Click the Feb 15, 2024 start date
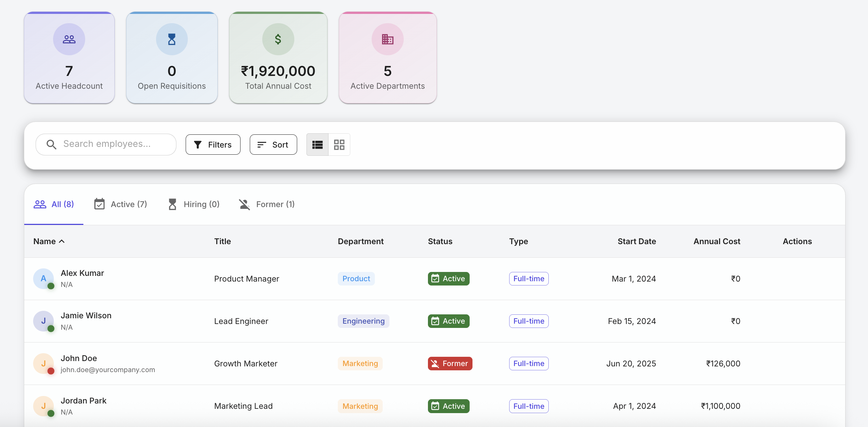The height and width of the screenshot is (427, 868). [x=632, y=321]
